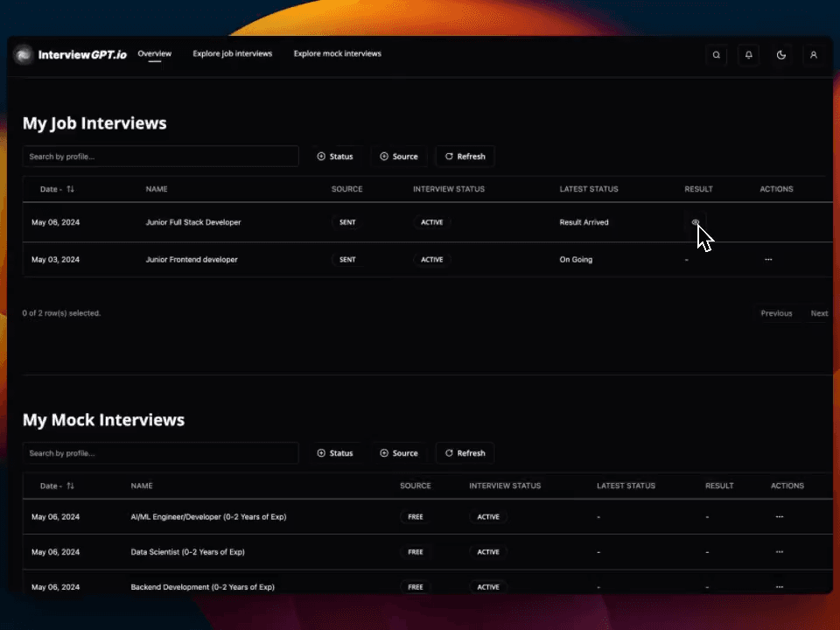
Task: Open actions menu for Backend Development row
Action: (779, 587)
